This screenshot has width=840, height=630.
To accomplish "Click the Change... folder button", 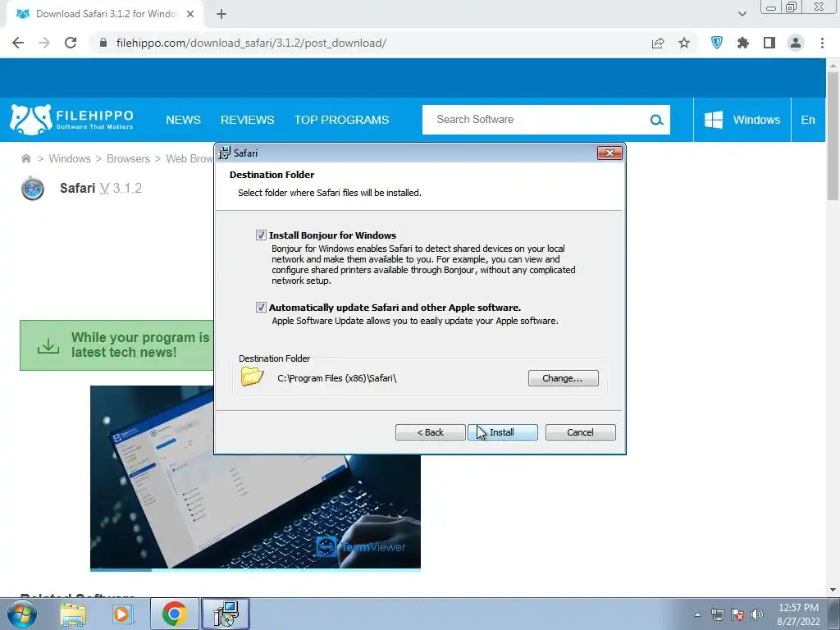I will pyautogui.click(x=563, y=378).
